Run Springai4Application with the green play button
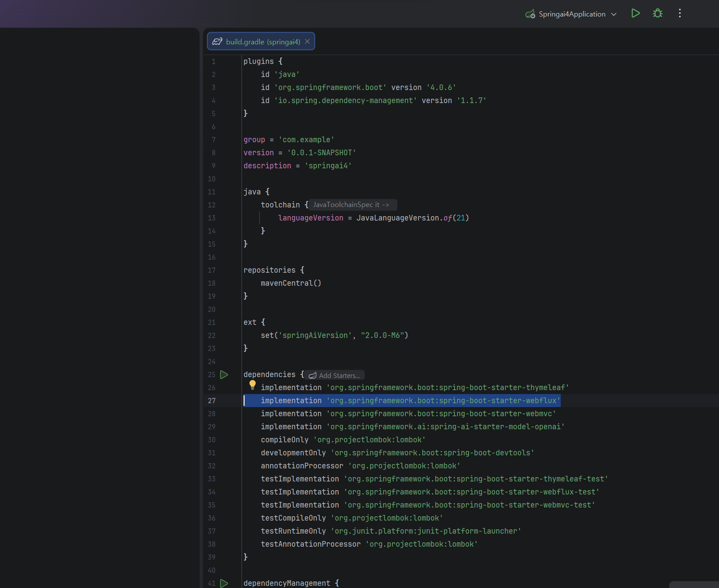 click(x=636, y=13)
